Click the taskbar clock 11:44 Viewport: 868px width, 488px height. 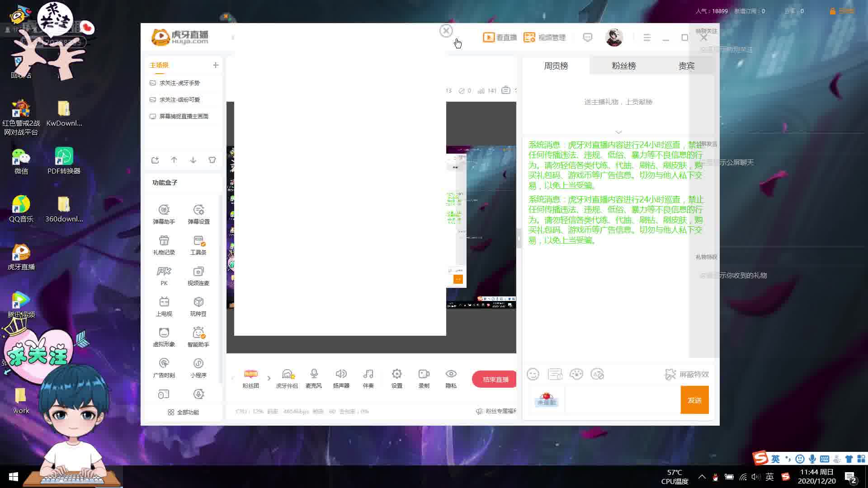pyautogui.click(x=817, y=477)
